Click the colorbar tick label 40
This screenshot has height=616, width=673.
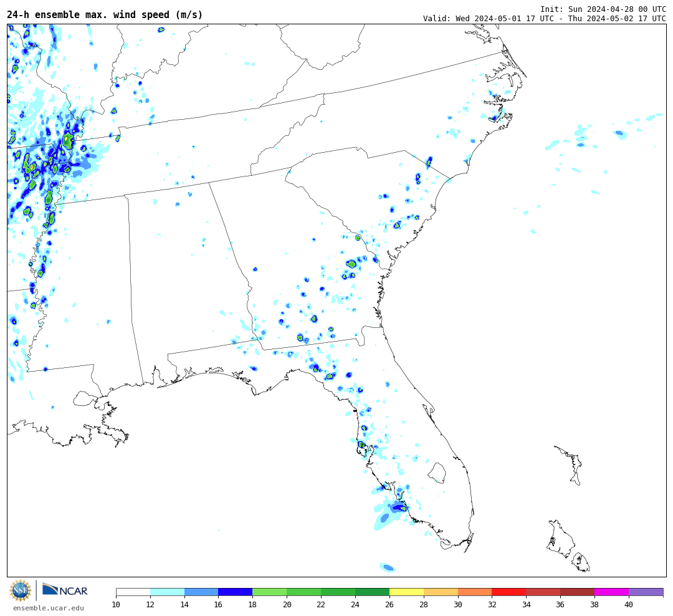(x=629, y=605)
